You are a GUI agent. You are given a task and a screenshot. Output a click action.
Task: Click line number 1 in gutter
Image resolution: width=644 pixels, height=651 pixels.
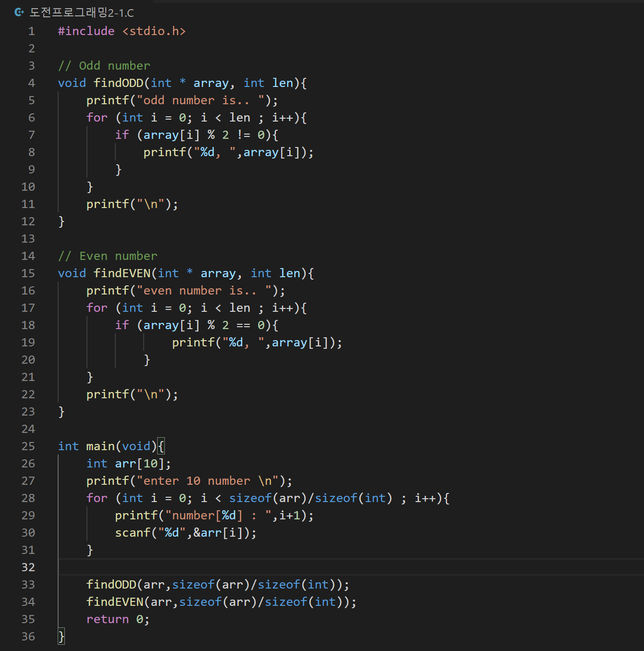pyautogui.click(x=32, y=31)
